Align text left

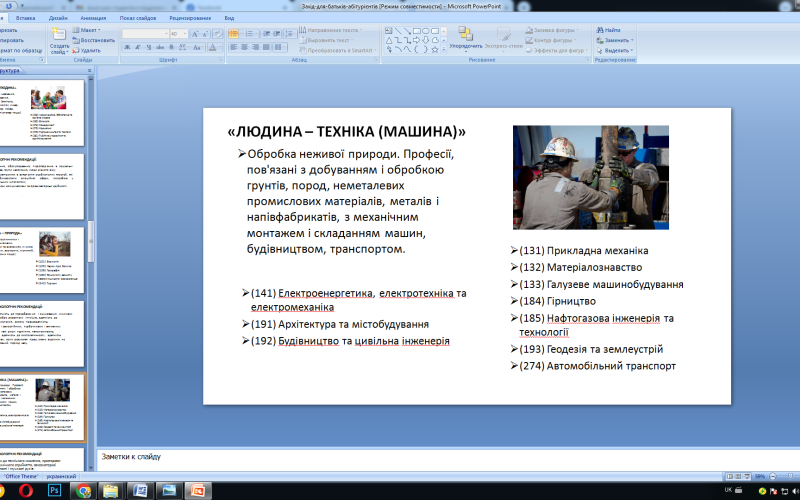coord(234,47)
